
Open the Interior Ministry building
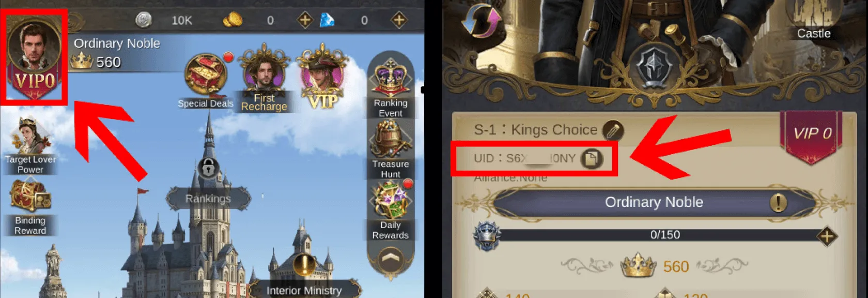pyautogui.click(x=304, y=290)
